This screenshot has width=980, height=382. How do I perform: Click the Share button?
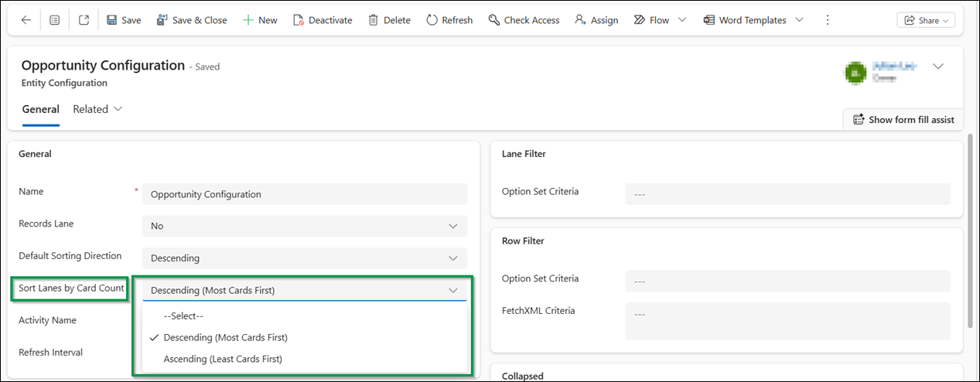(925, 21)
